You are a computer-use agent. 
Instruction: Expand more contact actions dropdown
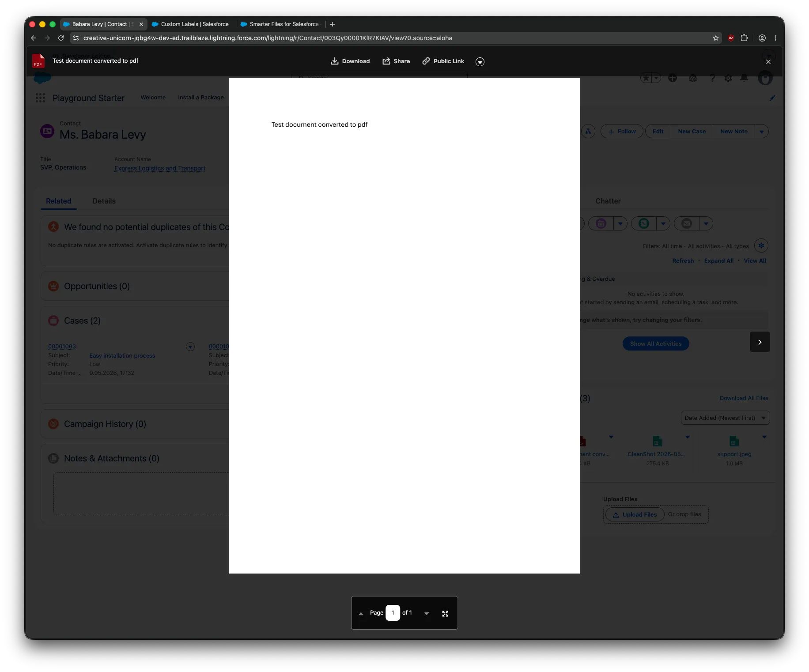click(x=762, y=132)
